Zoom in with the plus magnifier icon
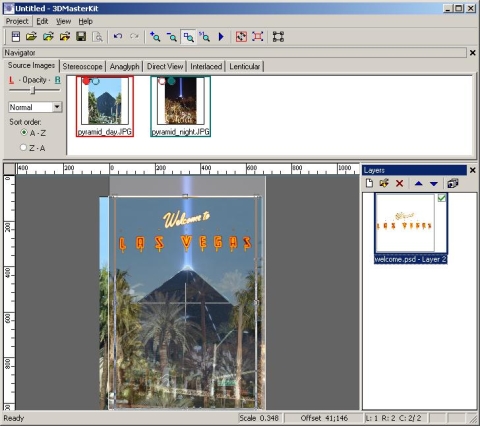 click(x=155, y=36)
